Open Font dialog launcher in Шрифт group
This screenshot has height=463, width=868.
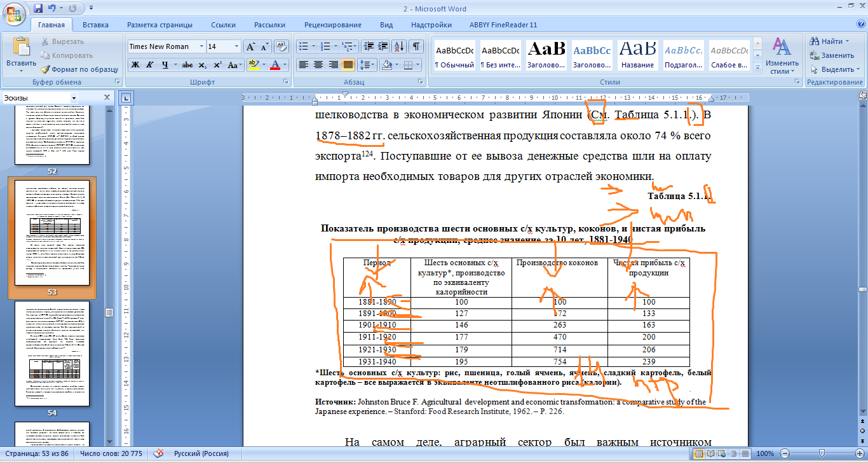[285, 83]
